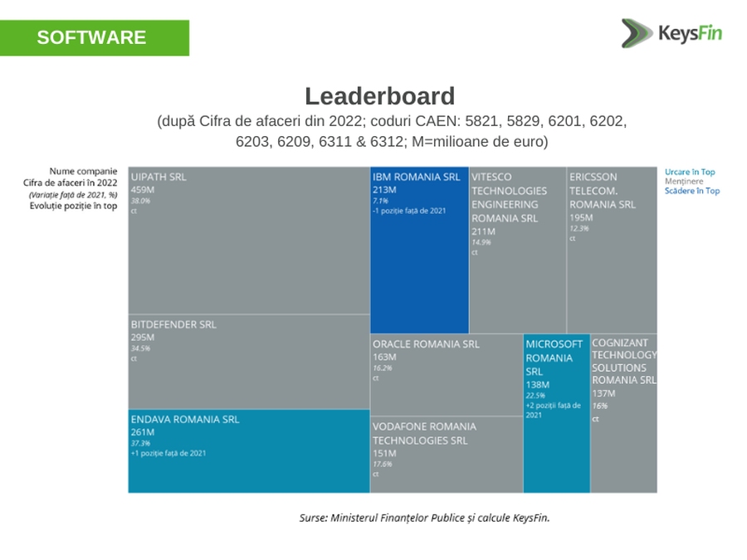
Task: Click the teal ENDAVA ROMANIA SRL tile
Action: 248,451
